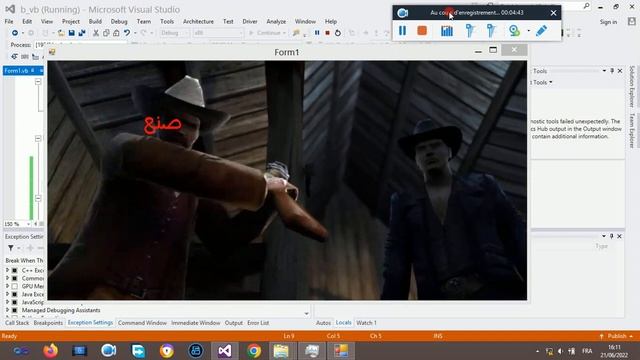Switch to the Immediate Window tab
Image resolution: width=640 pixels, height=360 pixels.
196,323
